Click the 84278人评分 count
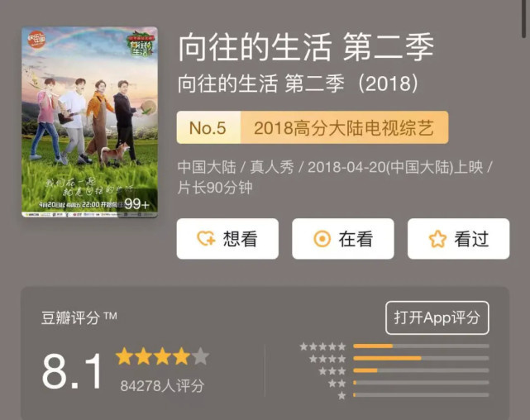The width and height of the screenshot is (530, 420). pos(163,386)
